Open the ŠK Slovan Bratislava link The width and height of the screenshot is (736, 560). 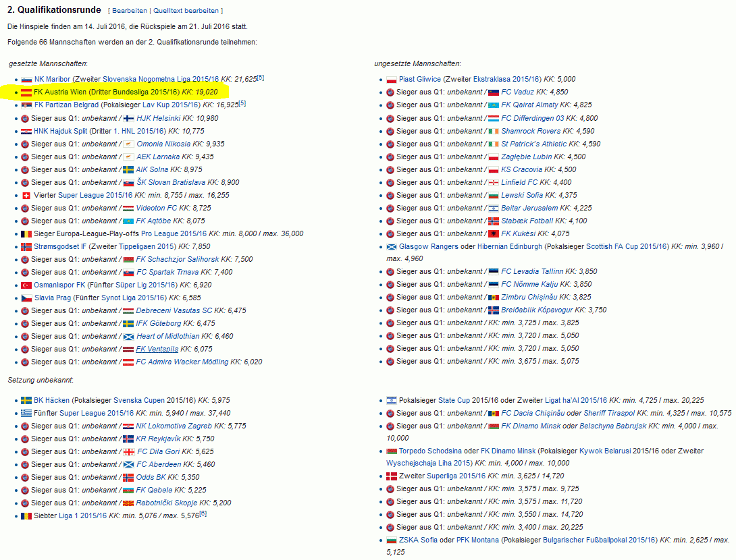171,182
